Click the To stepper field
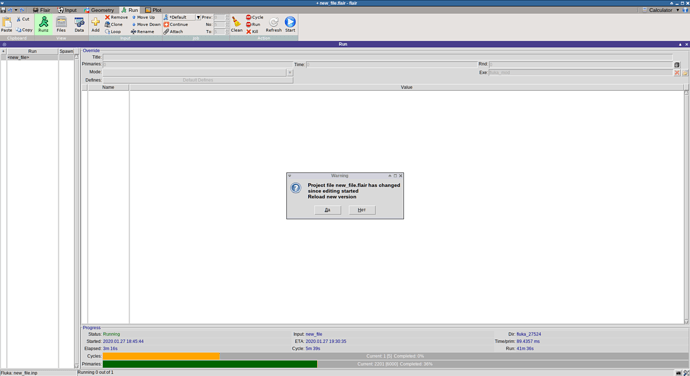The width and height of the screenshot is (690, 376). click(220, 32)
